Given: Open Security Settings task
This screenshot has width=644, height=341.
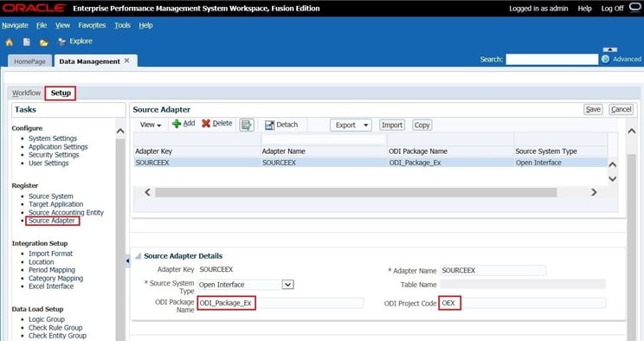Looking at the screenshot, I should [x=54, y=155].
